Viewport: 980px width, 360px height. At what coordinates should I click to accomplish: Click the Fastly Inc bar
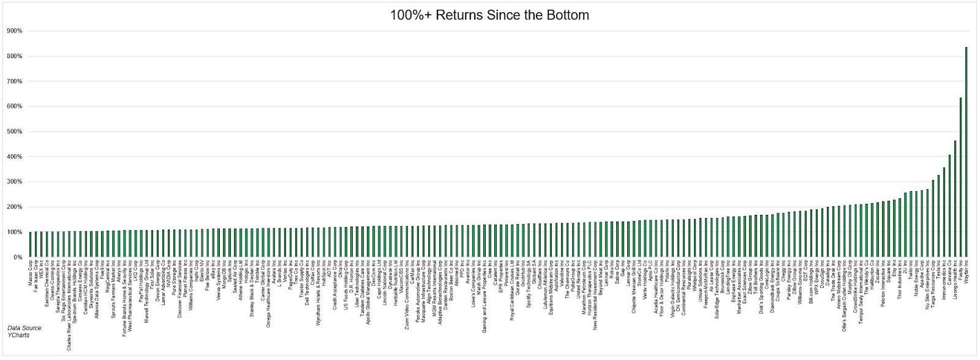(x=960, y=178)
